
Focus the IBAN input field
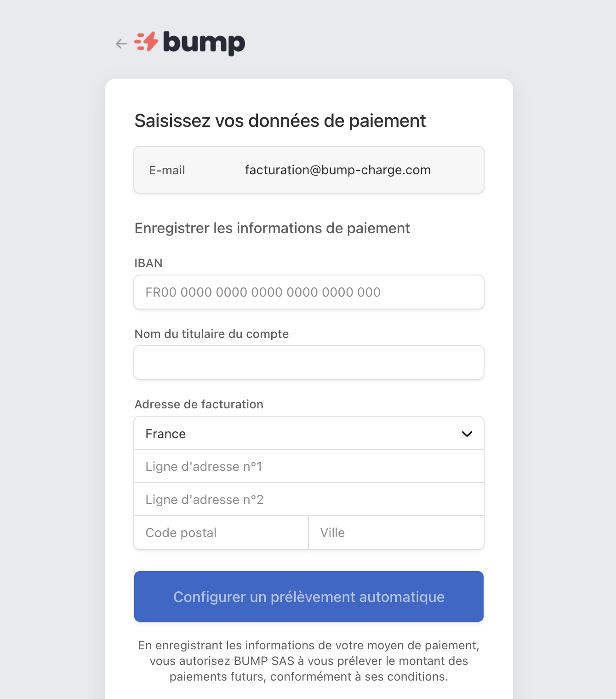(x=308, y=292)
